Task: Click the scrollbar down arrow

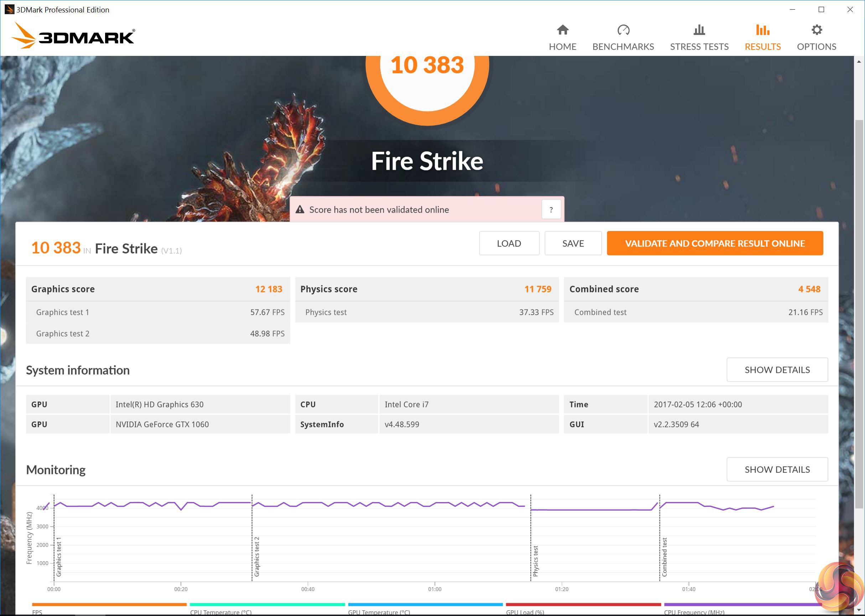Action: [x=859, y=610]
